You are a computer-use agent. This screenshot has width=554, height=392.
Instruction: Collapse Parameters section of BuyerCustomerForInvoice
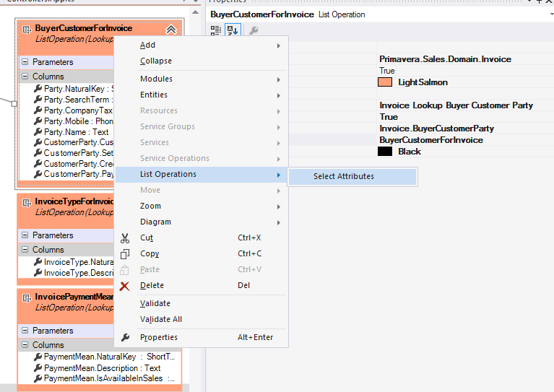[25, 62]
